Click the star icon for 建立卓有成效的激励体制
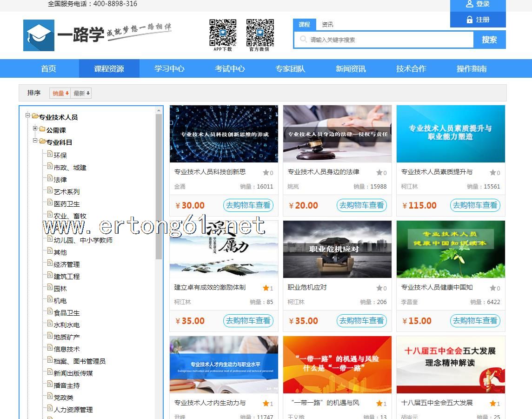Viewport: 532px width, 419px height. [x=266, y=288]
